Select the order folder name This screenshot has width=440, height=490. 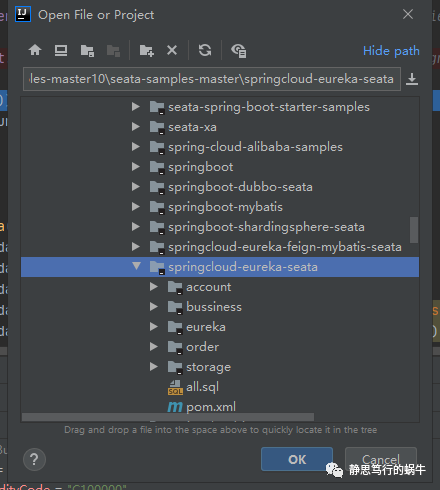pos(203,347)
